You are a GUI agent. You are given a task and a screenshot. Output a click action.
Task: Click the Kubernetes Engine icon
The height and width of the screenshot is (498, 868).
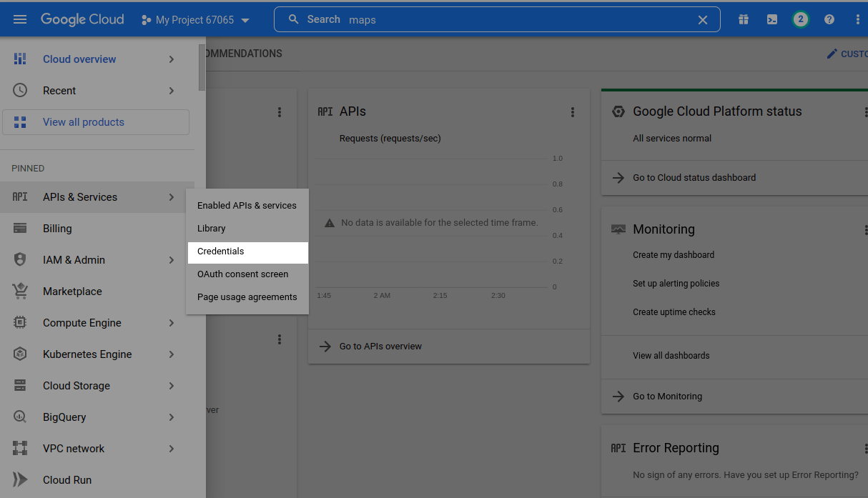20,354
